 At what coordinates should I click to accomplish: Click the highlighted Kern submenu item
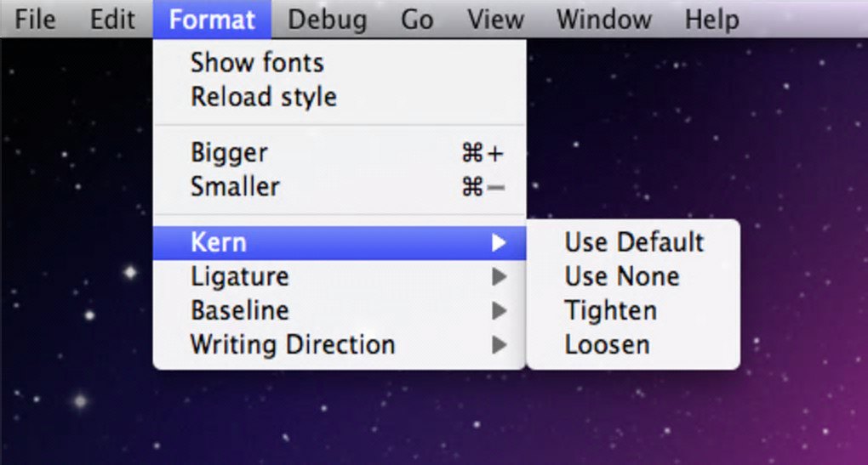(339, 243)
